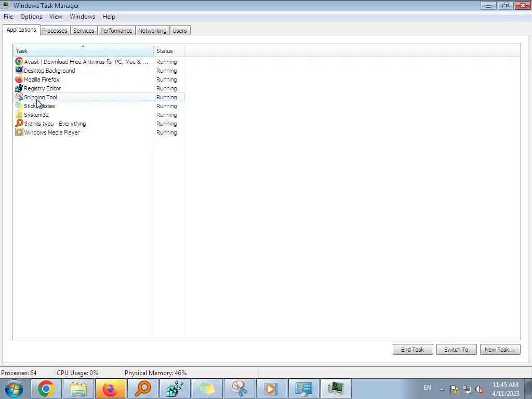Screen dimensions: 532x399
Task: Open the File menu
Action: pos(8,17)
